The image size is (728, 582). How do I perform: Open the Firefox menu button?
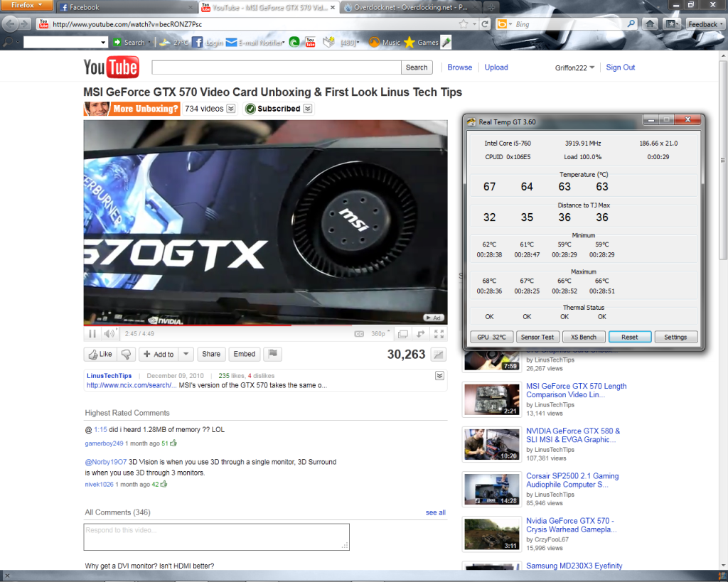tap(26, 5)
